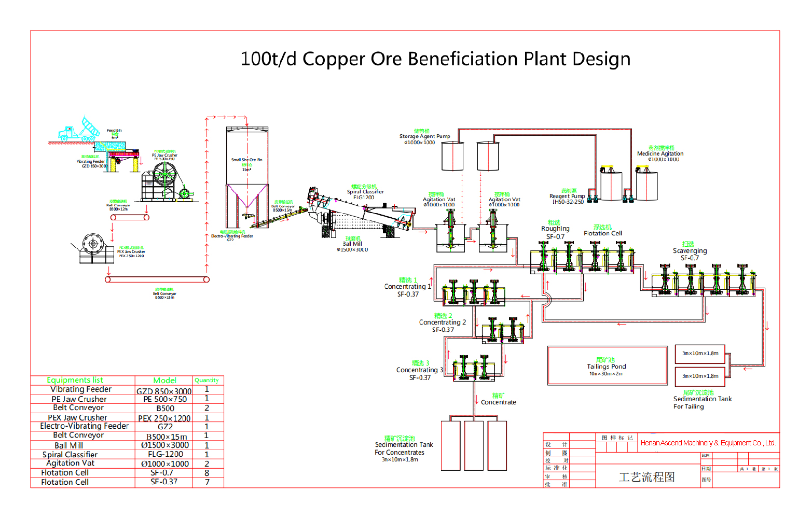Select the Model column header
Screen dimensions: 812x520
click(164, 381)
